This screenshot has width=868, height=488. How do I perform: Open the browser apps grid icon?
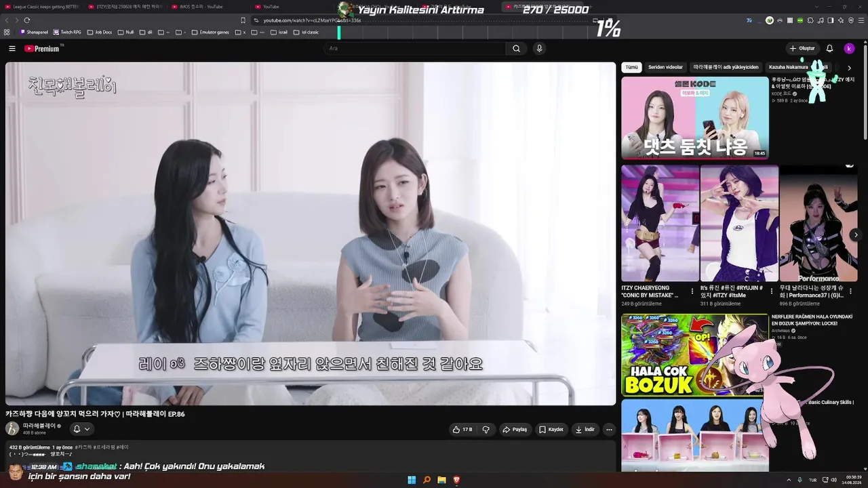point(7,32)
